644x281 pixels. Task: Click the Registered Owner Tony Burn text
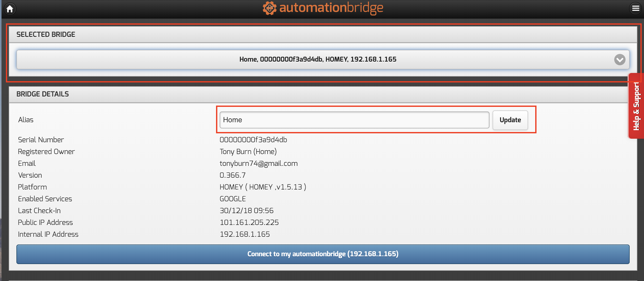[248, 152]
